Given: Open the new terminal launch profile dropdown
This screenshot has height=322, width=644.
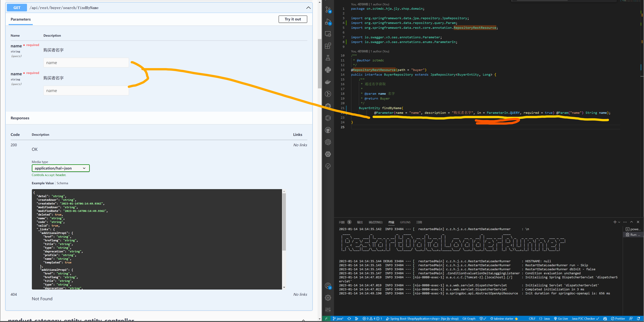Looking at the screenshot, I should click(619, 222).
